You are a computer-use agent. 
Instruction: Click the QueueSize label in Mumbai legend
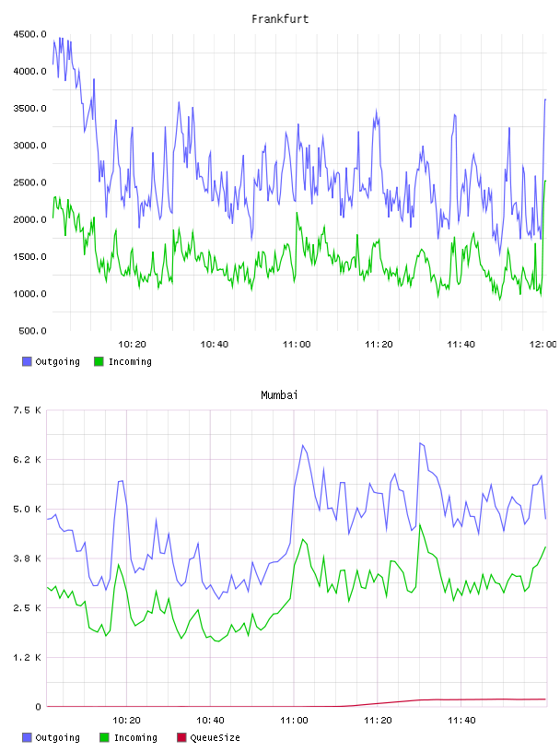(215, 737)
